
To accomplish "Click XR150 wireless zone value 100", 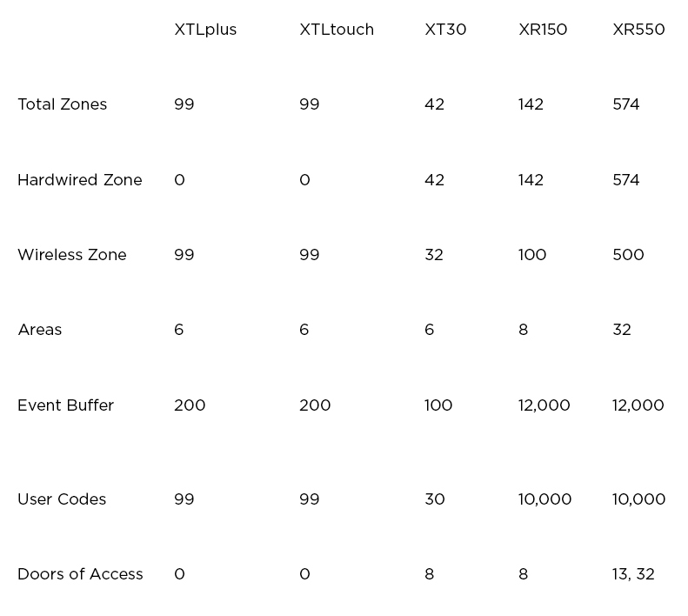I will [x=532, y=255].
